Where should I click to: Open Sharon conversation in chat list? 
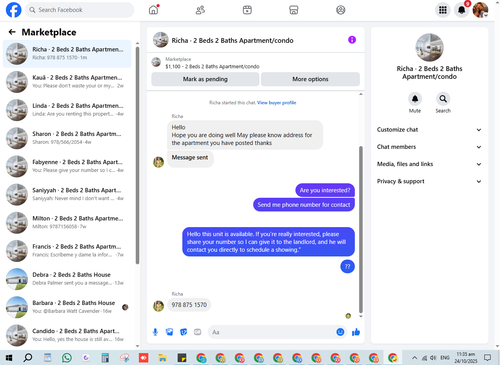[x=67, y=138]
